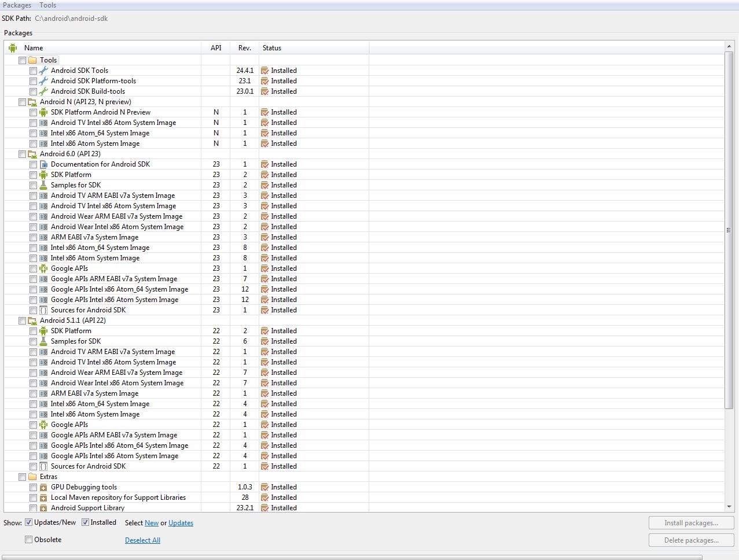Click the Extras folder icon
This screenshot has width=739, height=560.
(32, 477)
